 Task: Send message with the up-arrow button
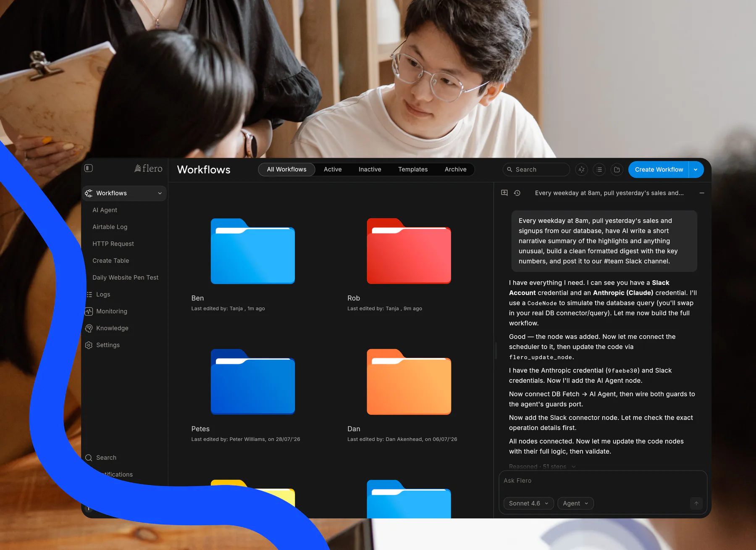696,503
